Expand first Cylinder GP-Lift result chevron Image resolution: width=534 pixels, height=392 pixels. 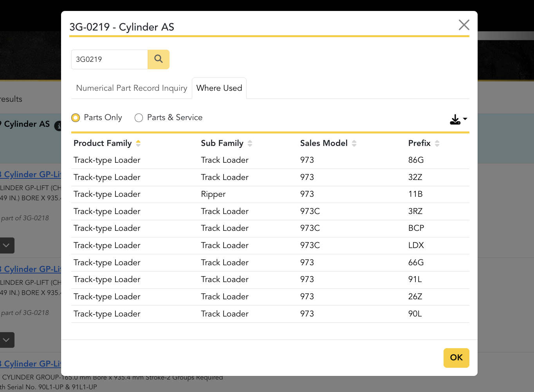coord(7,246)
